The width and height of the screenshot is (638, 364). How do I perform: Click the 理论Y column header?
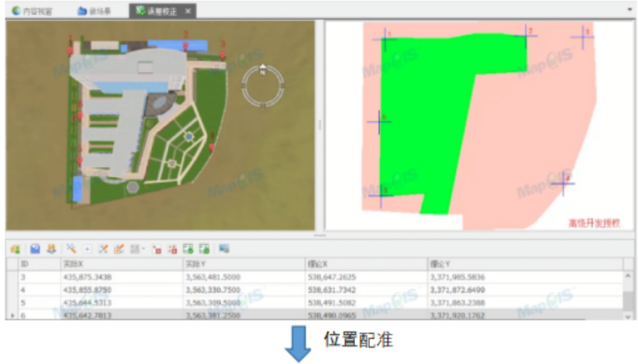coord(525,264)
